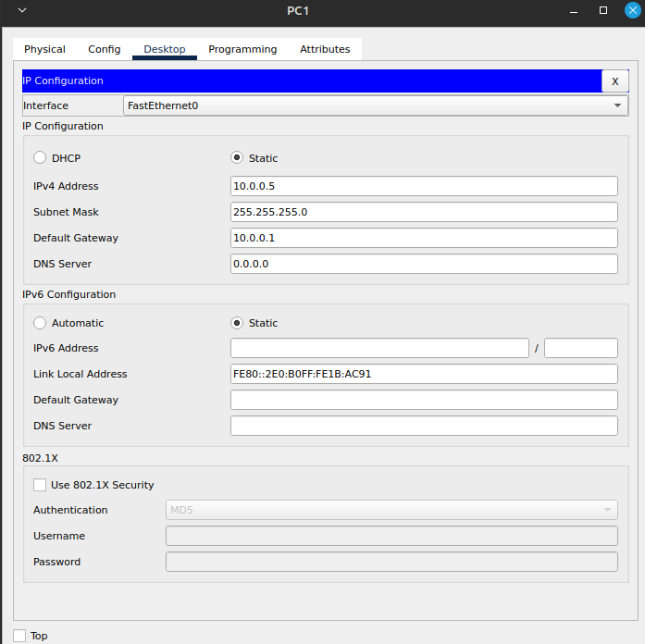This screenshot has width=645, height=644.
Task: Open the MD5 Authentication dropdown
Action: click(x=391, y=510)
